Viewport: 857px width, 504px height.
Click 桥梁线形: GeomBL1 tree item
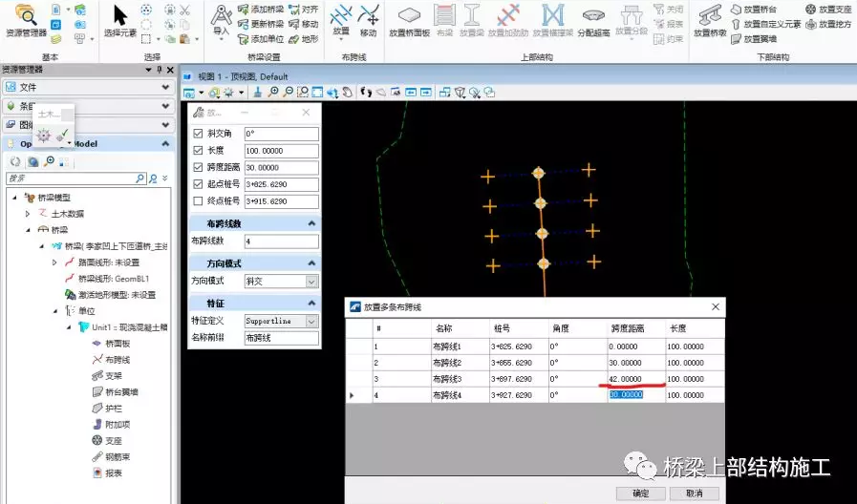(x=107, y=279)
